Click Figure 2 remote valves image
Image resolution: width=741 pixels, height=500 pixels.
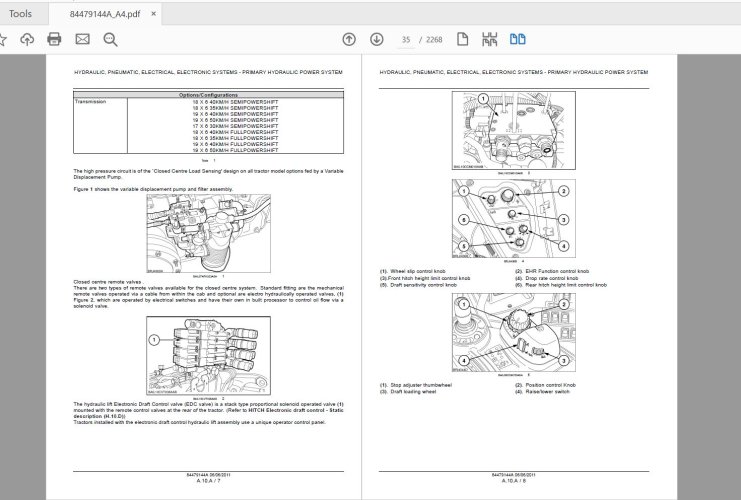click(x=208, y=355)
